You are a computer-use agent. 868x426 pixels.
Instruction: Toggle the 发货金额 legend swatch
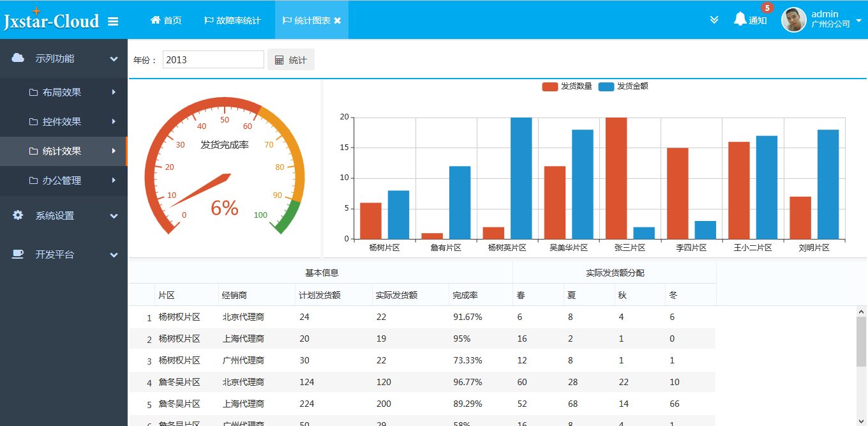tap(606, 87)
